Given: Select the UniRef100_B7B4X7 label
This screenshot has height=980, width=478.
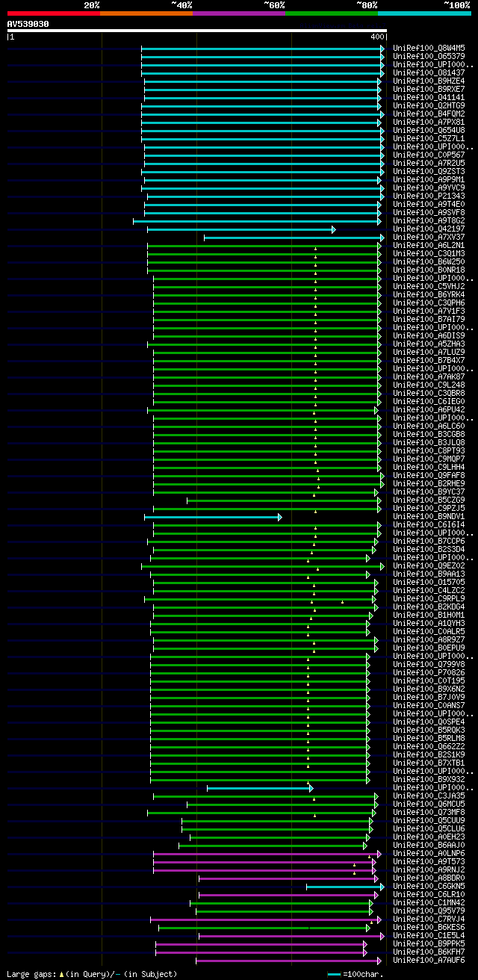Looking at the screenshot, I should 429,361.
